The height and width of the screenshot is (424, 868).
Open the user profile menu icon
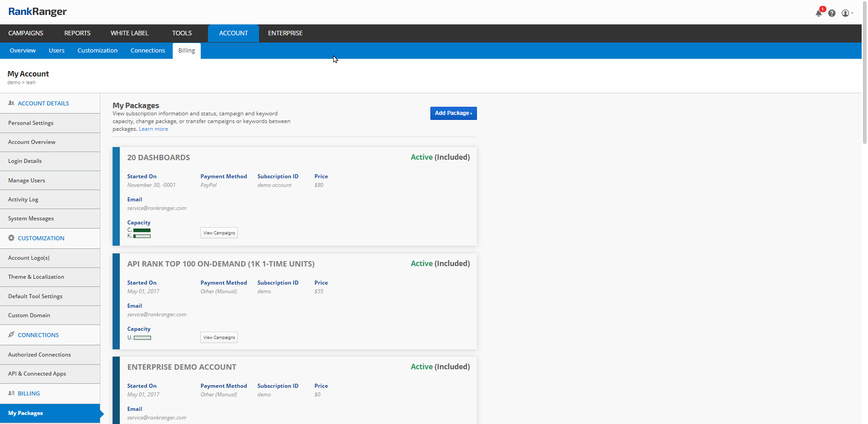pos(846,13)
